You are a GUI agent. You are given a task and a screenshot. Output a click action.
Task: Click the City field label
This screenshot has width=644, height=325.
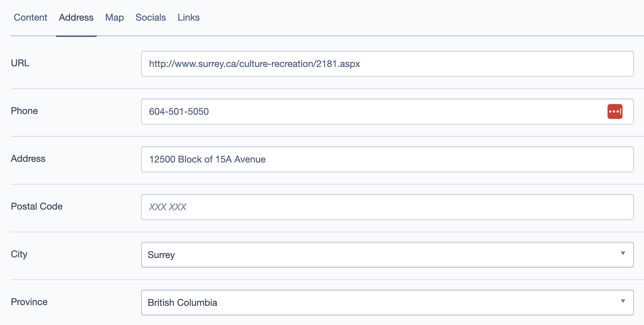19,254
